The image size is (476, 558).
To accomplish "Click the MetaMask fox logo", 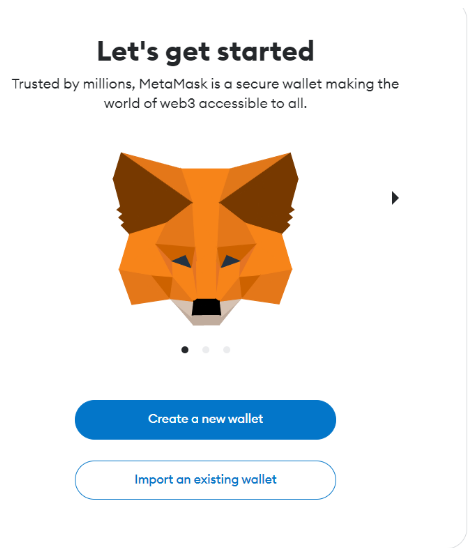I will tap(206, 239).
